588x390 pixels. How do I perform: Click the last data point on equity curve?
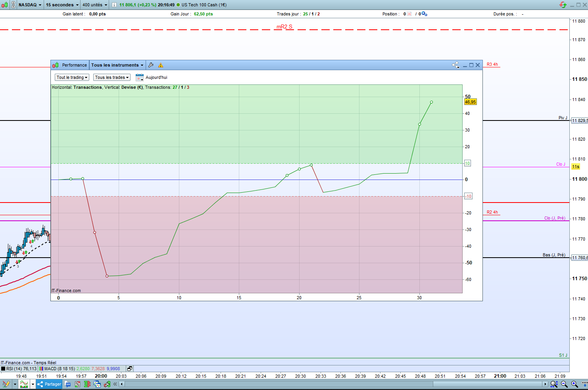click(431, 102)
